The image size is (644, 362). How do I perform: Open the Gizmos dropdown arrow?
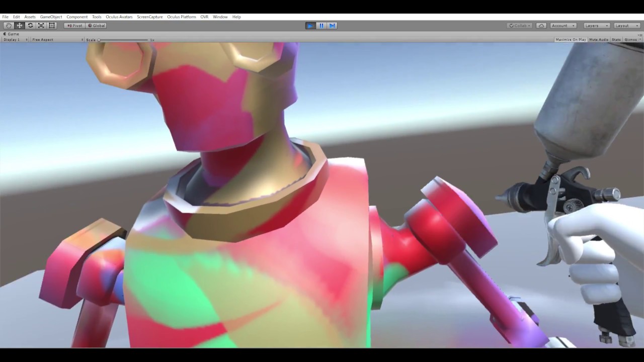click(639, 40)
